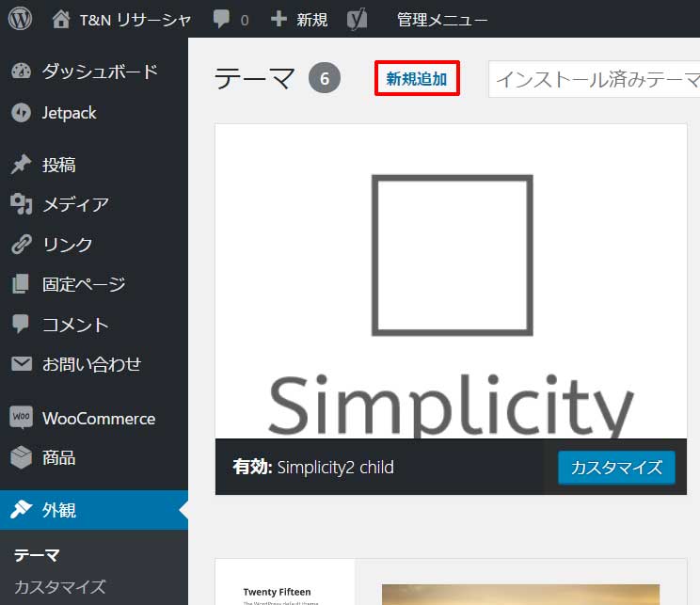The height and width of the screenshot is (605, 700).
Task: Expand the 新規 menu in admin bar
Action: pos(299,19)
